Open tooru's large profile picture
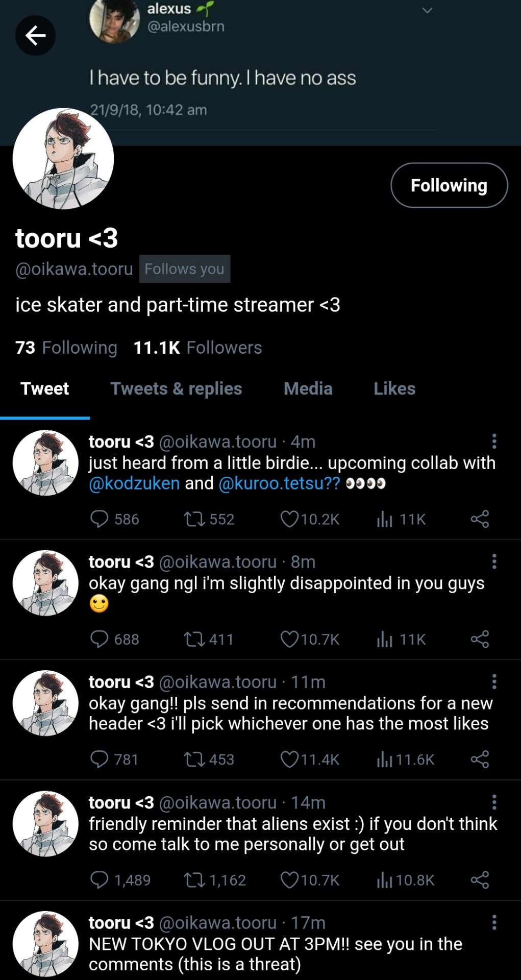 [63, 159]
